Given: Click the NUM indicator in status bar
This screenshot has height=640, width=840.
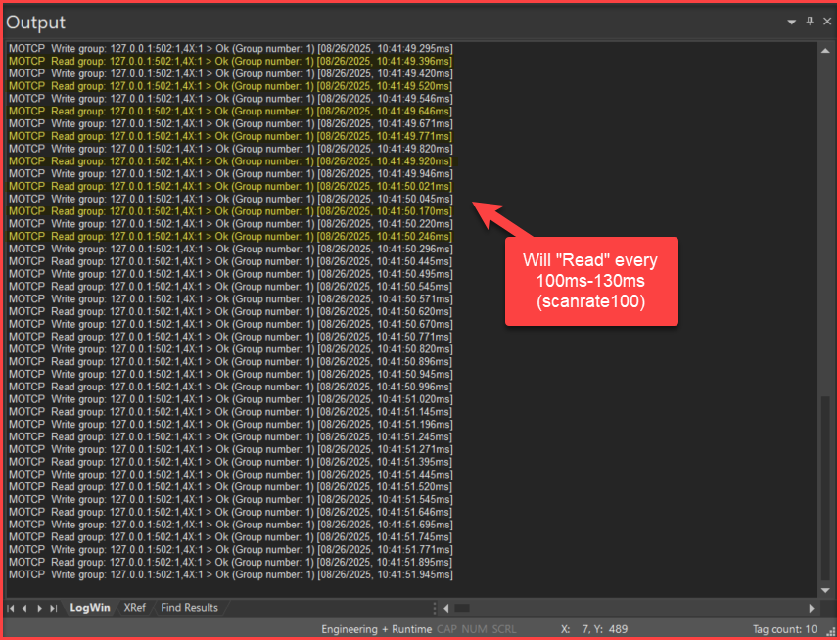Looking at the screenshot, I should tap(474, 629).
